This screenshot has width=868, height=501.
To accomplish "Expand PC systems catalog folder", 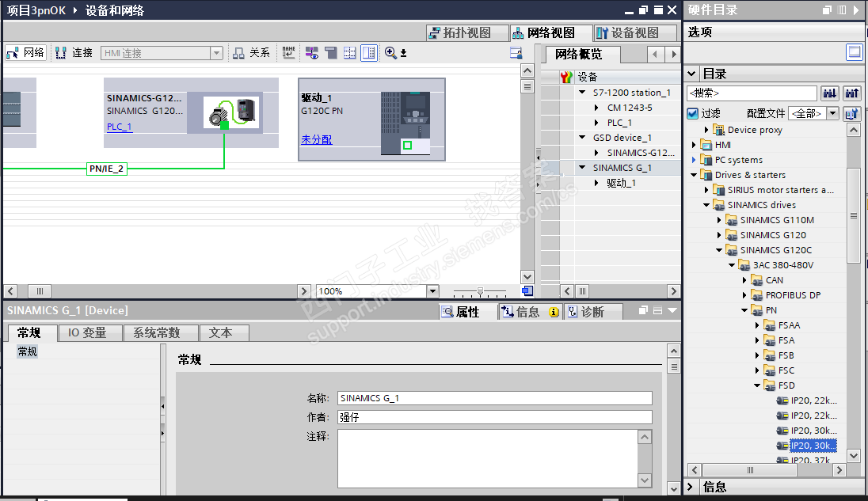I will 694,159.
